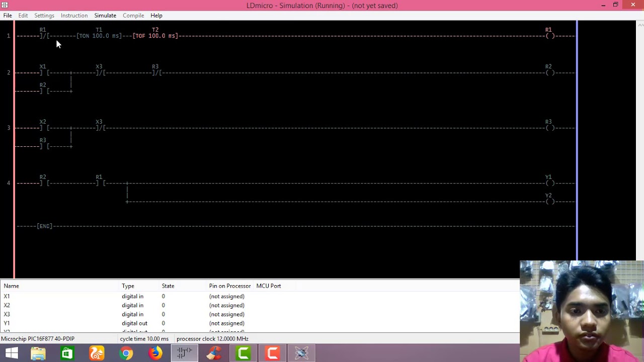
Task: Open the red Camtasia recorder icon
Action: pos(273,353)
